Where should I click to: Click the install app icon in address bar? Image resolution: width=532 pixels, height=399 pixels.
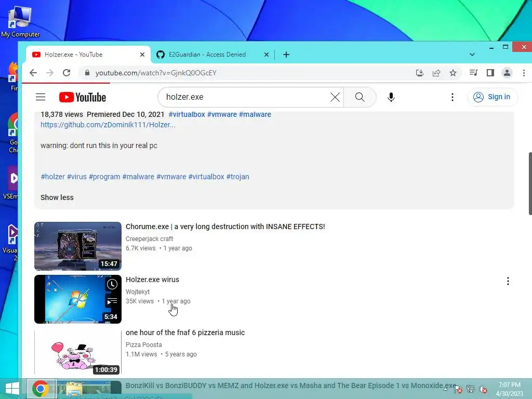[420, 73]
